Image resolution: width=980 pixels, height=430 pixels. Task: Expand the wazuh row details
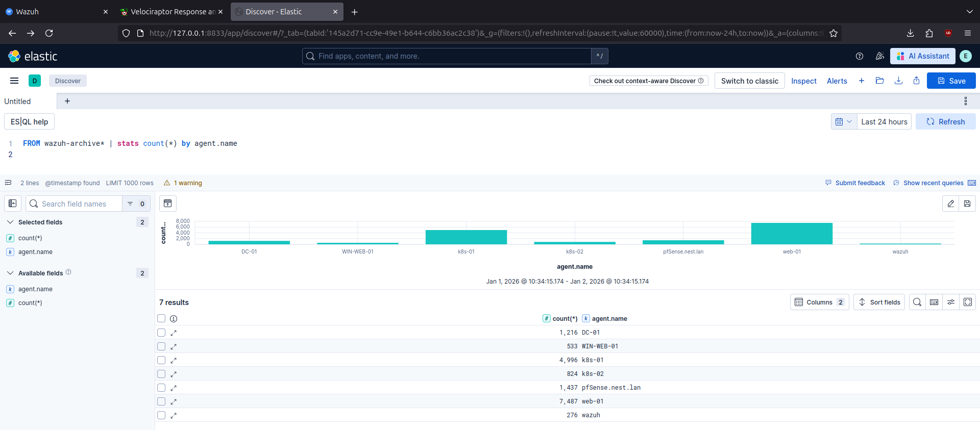tap(174, 415)
